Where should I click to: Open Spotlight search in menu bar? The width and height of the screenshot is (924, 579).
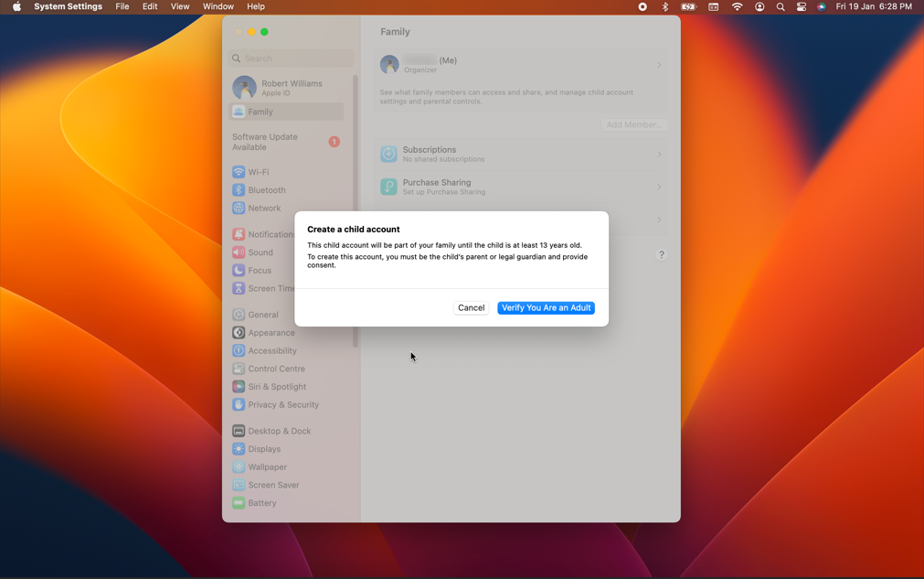coord(781,6)
